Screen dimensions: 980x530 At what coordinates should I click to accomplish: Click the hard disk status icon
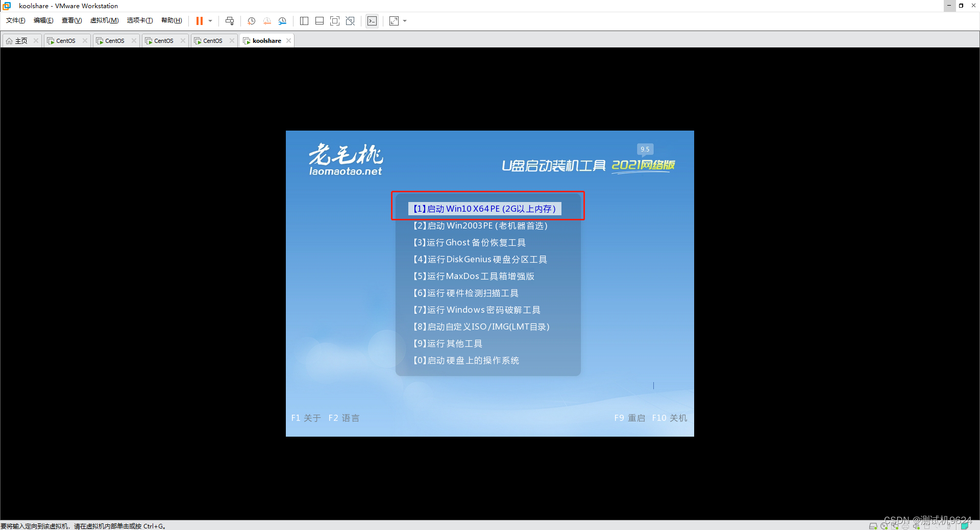pos(873,526)
